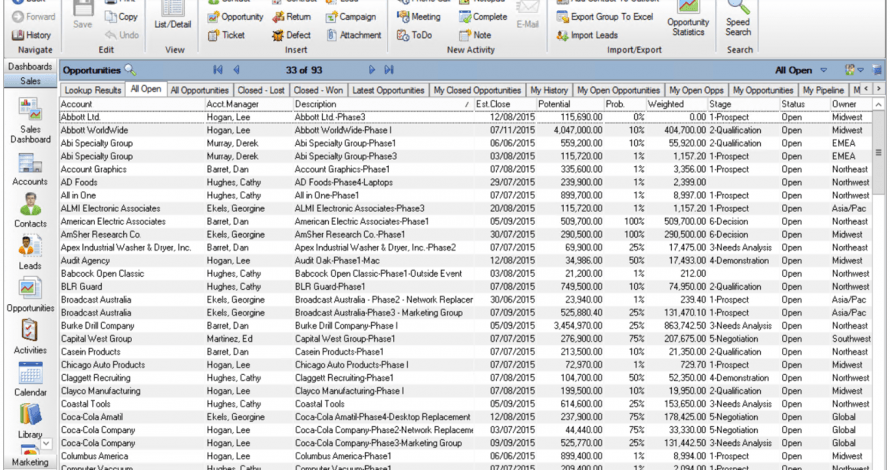890x470 pixels.
Task: Click the list scroll up arrow
Action: (879, 104)
